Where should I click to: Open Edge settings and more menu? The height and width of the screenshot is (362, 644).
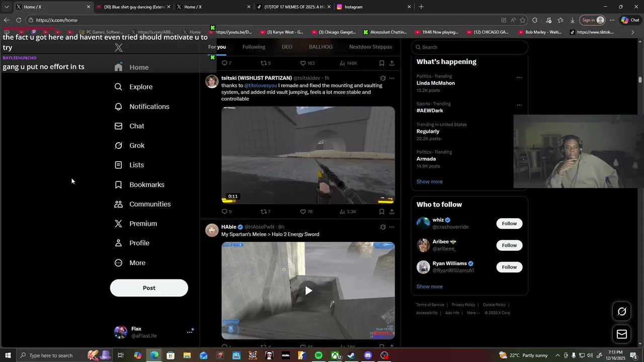[612, 20]
